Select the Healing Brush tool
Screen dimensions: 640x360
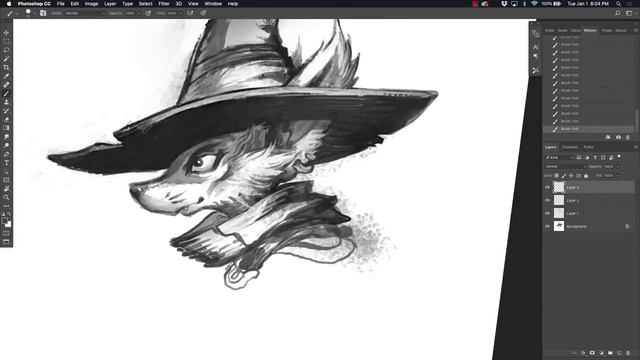coord(6,84)
